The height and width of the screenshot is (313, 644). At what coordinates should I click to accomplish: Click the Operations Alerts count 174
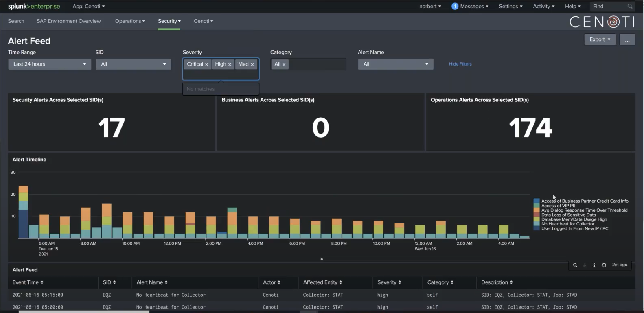click(530, 128)
